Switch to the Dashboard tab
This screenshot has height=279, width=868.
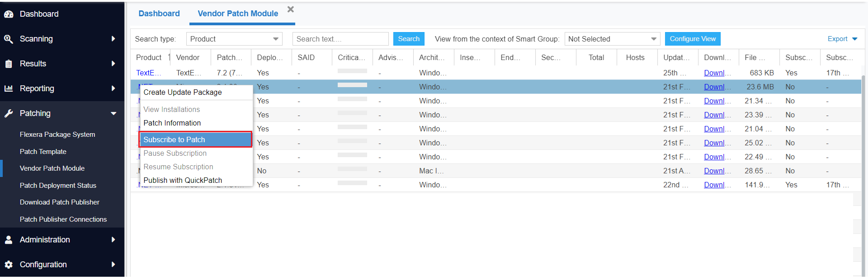click(x=159, y=14)
